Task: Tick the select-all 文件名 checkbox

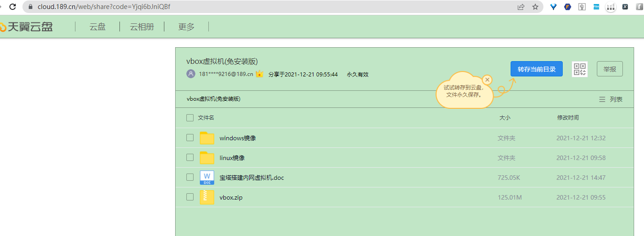Action: point(190,118)
